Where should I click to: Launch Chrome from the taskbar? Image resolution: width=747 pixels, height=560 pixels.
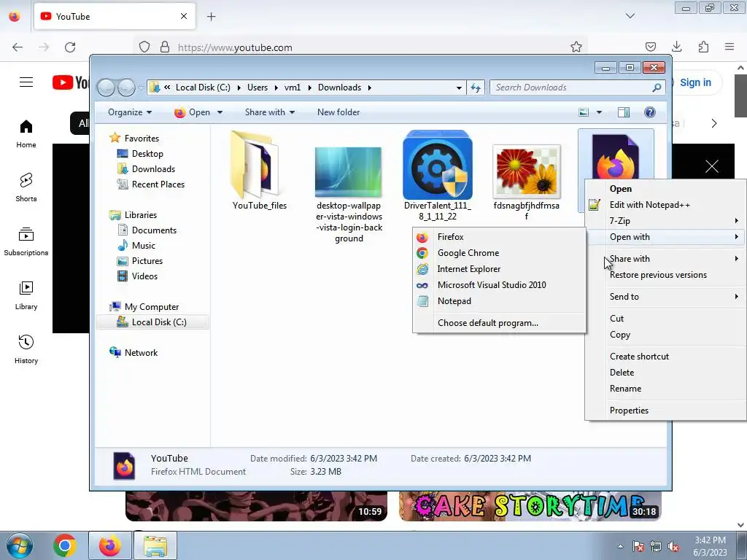click(x=65, y=545)
